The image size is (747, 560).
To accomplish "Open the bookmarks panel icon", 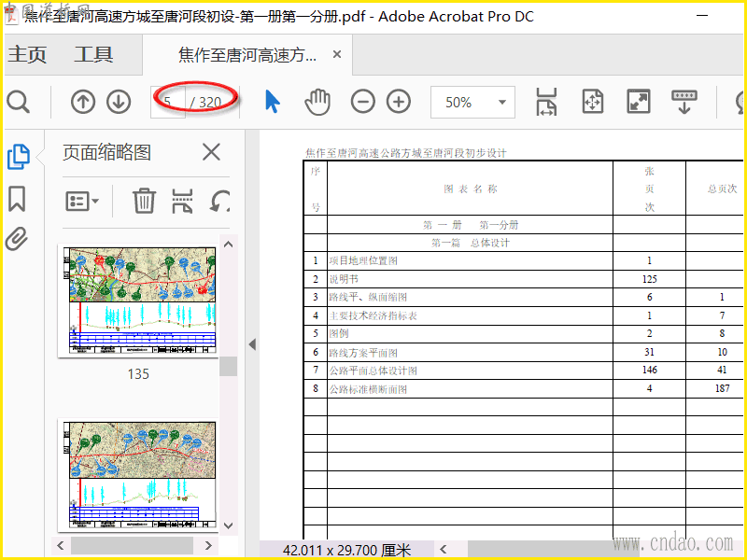I will click(17, 199).
